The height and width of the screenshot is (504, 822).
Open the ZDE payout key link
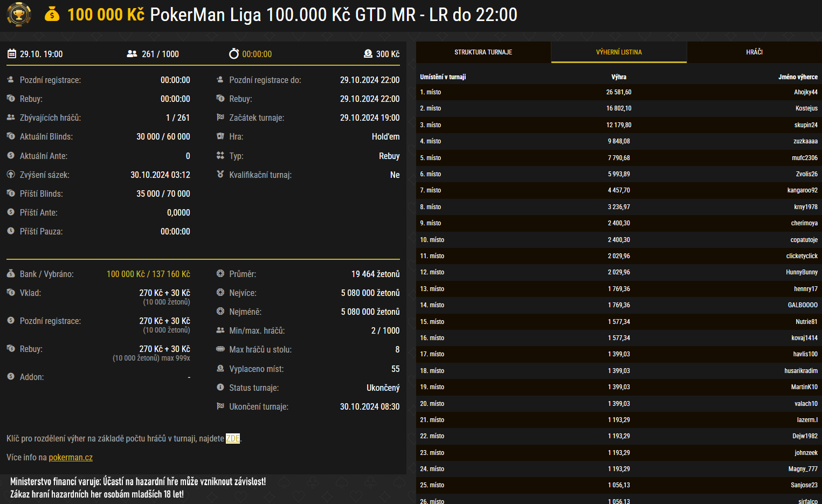(233, 438)
